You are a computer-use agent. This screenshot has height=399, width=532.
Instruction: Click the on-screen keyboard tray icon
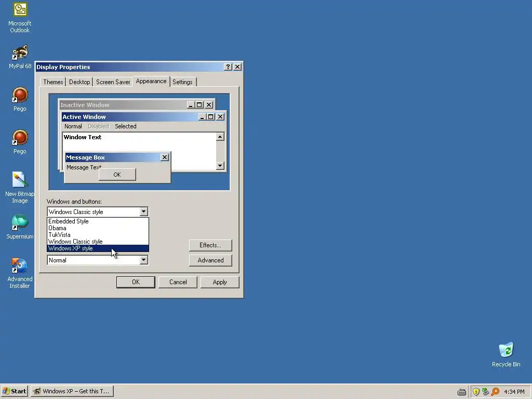(x=462, y=392)
